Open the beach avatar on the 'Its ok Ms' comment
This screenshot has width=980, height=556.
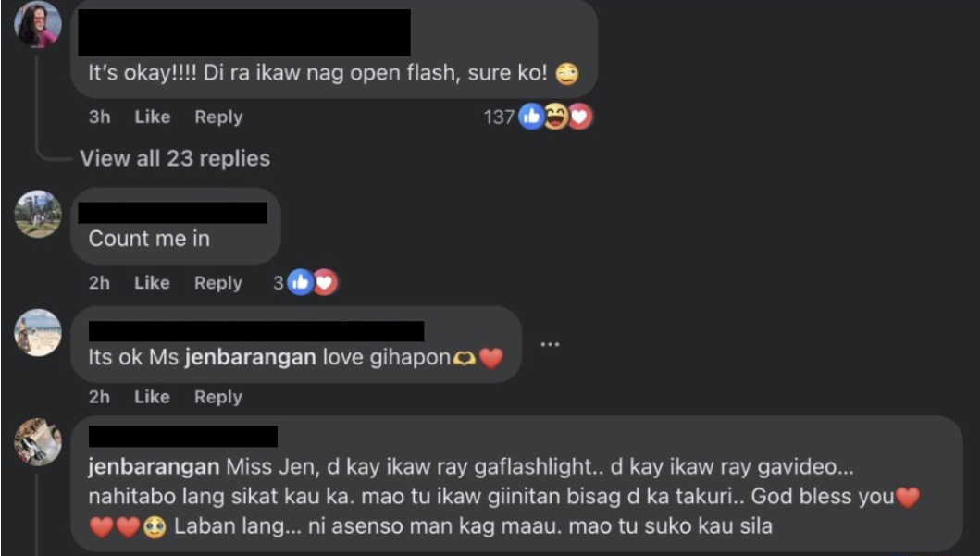pos(38,333)
